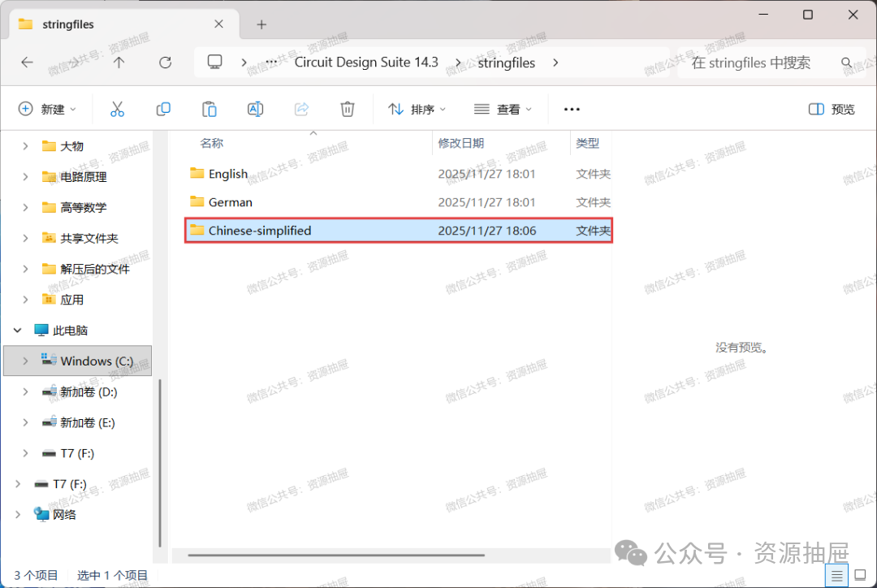Open the 查看 view dropdown
This screenshot has width=877, height=588.
point(503,109)
